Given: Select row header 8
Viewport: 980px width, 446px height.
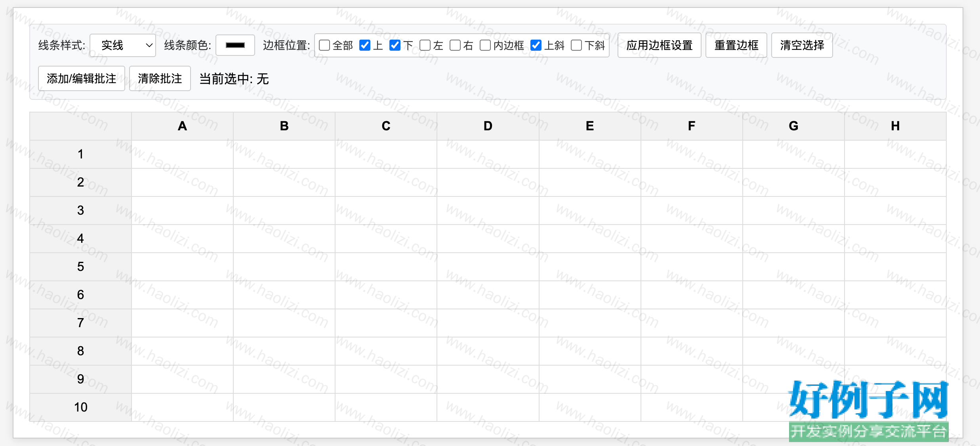Looking at the screenshot, I should click(x=81, y=351).
